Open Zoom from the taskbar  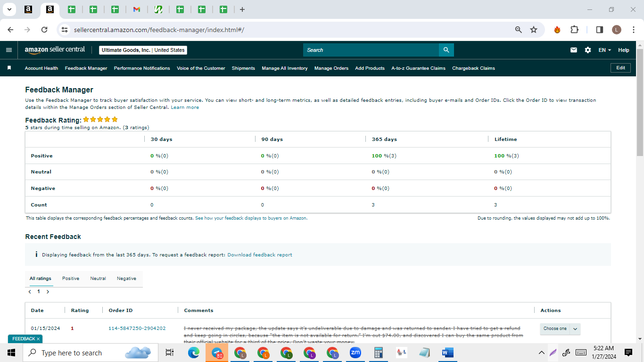coord(355,353)
